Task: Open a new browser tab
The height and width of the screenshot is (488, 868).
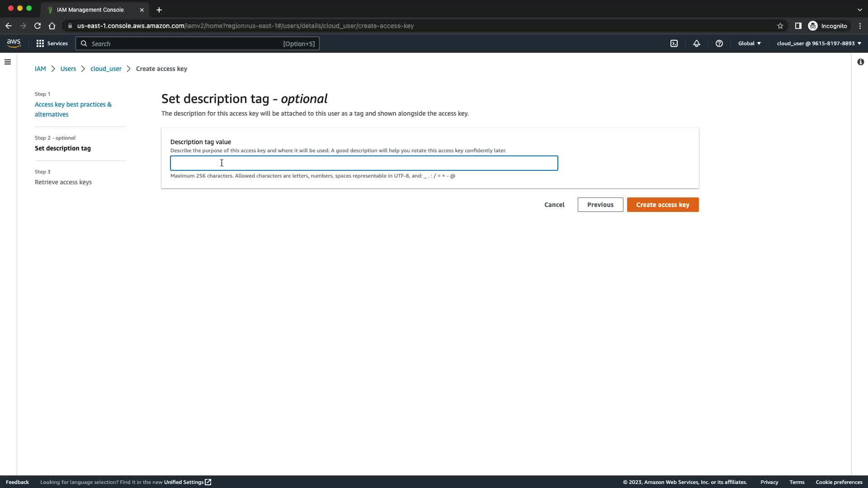Action: point(159,9)
